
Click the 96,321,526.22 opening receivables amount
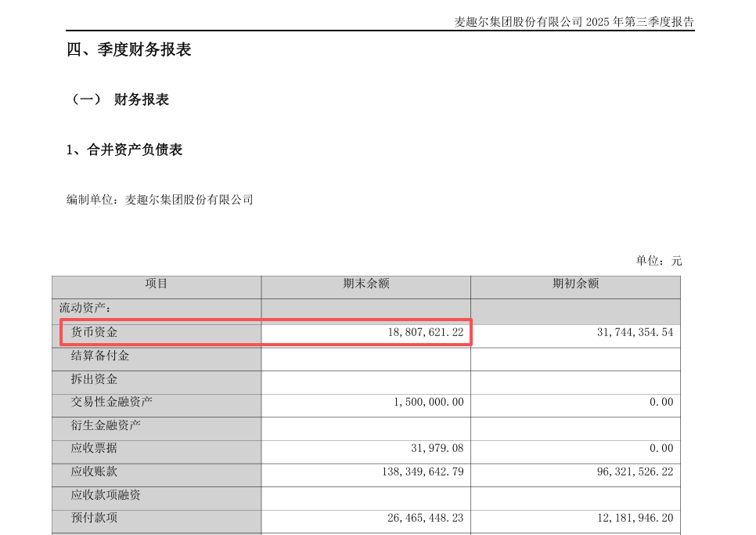coord(634,472)
